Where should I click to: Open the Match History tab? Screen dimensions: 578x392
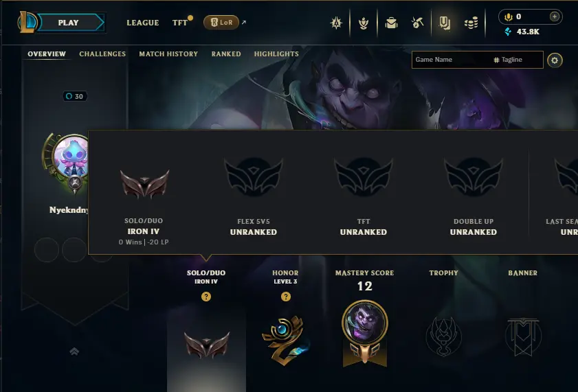tap(168, 54)
